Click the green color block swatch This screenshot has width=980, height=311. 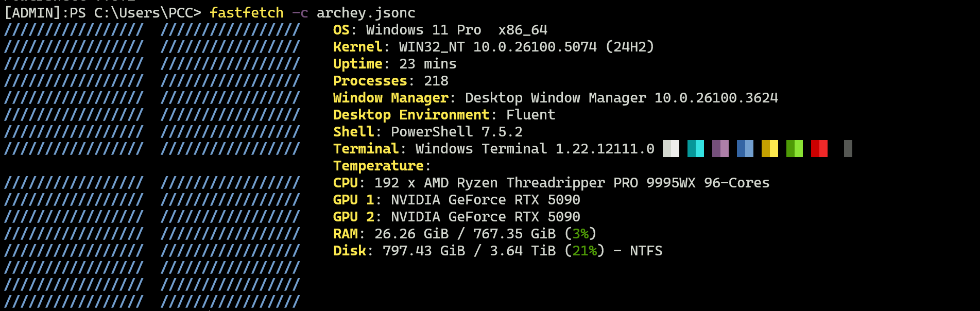(794, 149)
